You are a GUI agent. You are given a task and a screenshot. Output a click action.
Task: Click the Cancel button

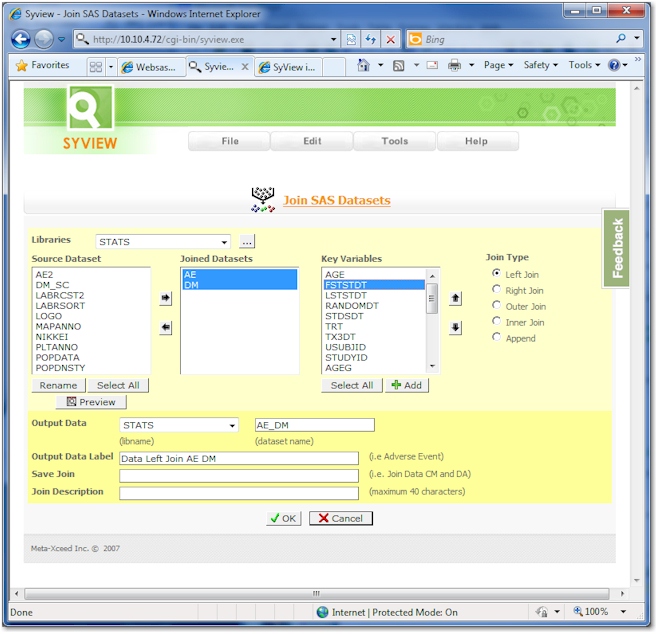click(x=341, y=519)
